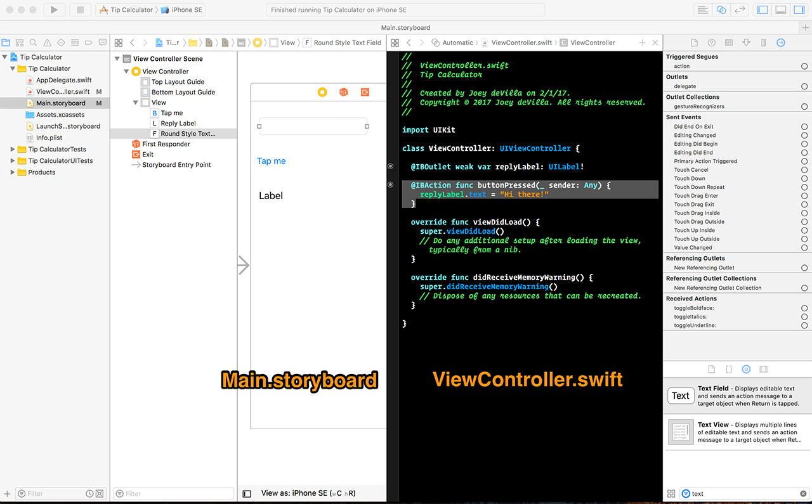Click the Editing Changed connection circle
Screen dimensions: 812x504
coord(804,135)
